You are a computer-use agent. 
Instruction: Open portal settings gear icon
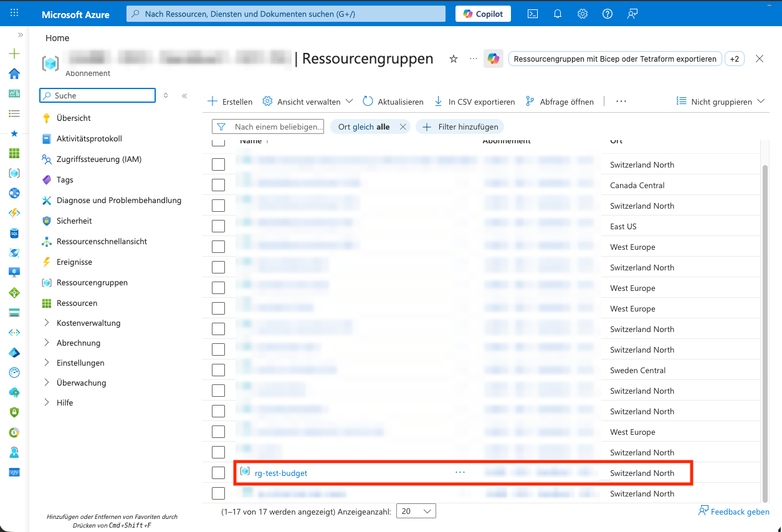tap(583, 14)
